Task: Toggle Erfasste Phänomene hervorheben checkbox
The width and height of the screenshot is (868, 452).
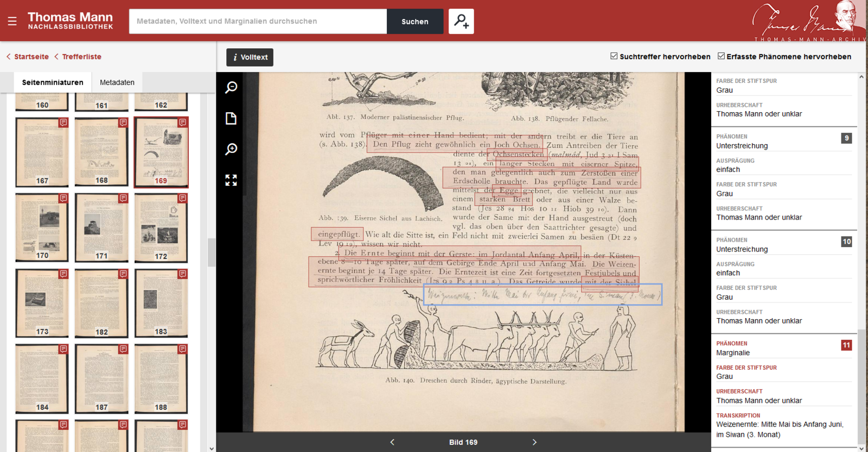Action: 721,56
